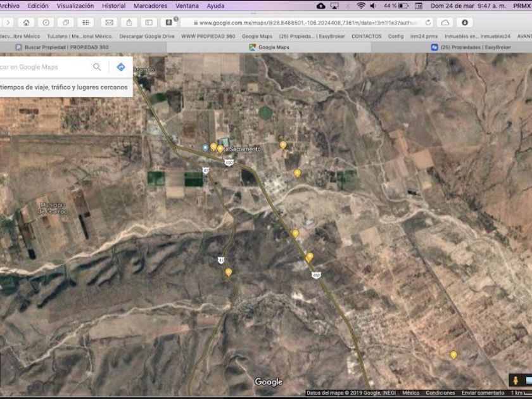
Task: Toggle the Safari sidebar button
Action: coord(148,22)
